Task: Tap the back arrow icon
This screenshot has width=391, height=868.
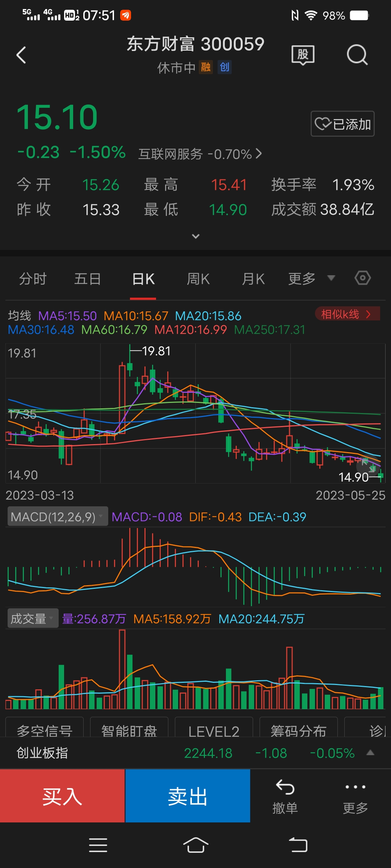Action: 21,55
